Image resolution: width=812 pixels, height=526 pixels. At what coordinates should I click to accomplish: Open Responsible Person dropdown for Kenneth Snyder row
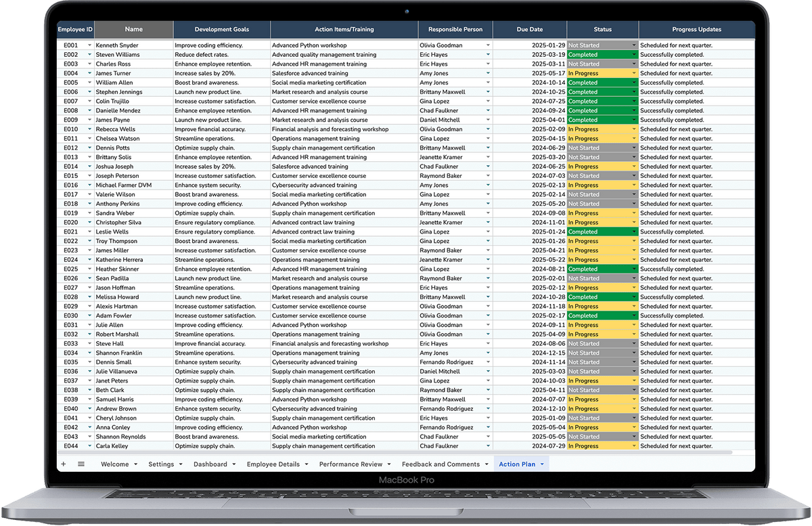tap(488, 45)
